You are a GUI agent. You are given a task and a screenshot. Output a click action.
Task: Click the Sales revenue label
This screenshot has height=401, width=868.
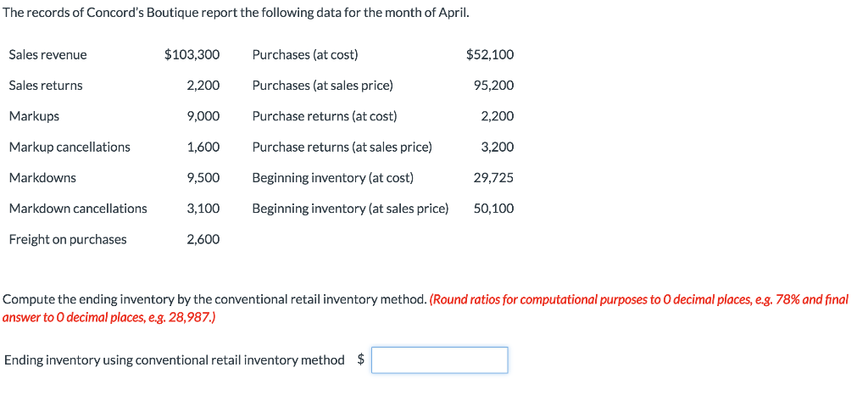tap(47, 55)
